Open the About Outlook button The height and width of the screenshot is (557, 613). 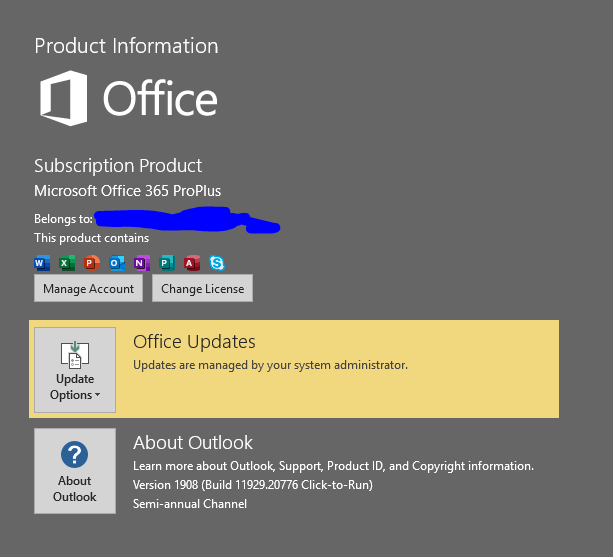coord(75,471)
